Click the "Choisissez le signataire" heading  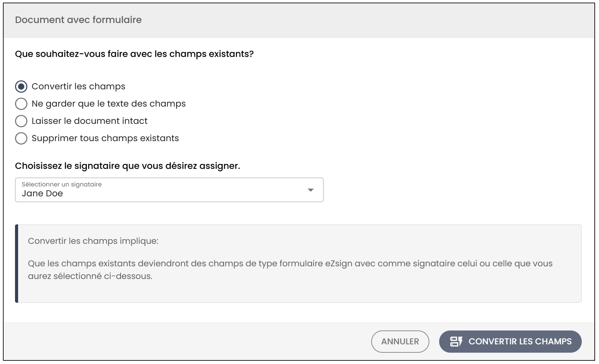click(x=127, y=166)
